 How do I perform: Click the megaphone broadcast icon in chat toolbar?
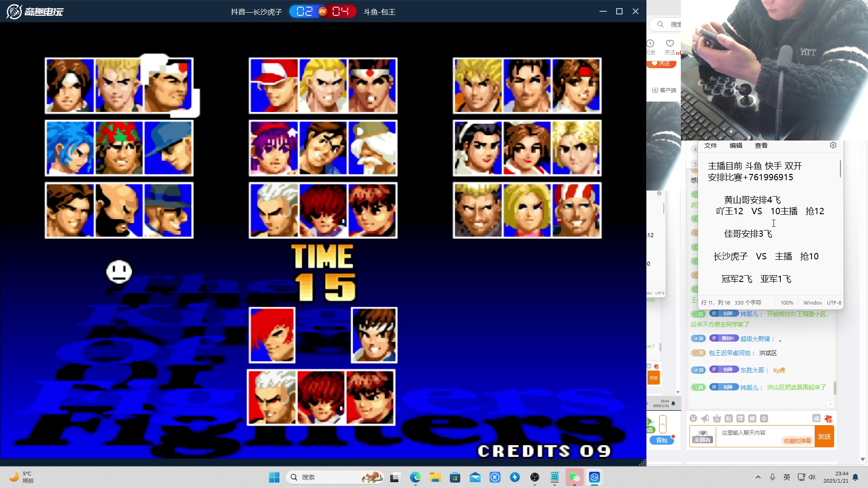[705, 418]
